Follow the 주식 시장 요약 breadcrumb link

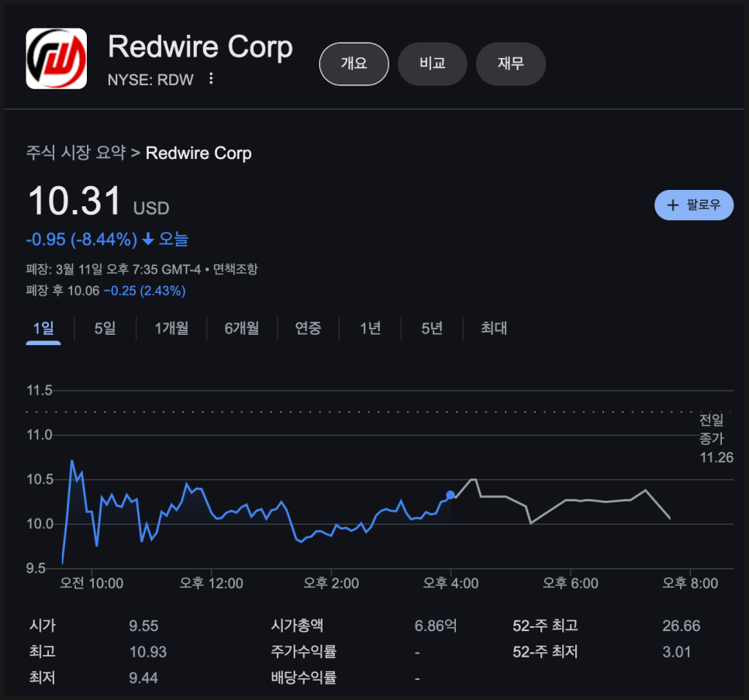[x=75, y=153]
